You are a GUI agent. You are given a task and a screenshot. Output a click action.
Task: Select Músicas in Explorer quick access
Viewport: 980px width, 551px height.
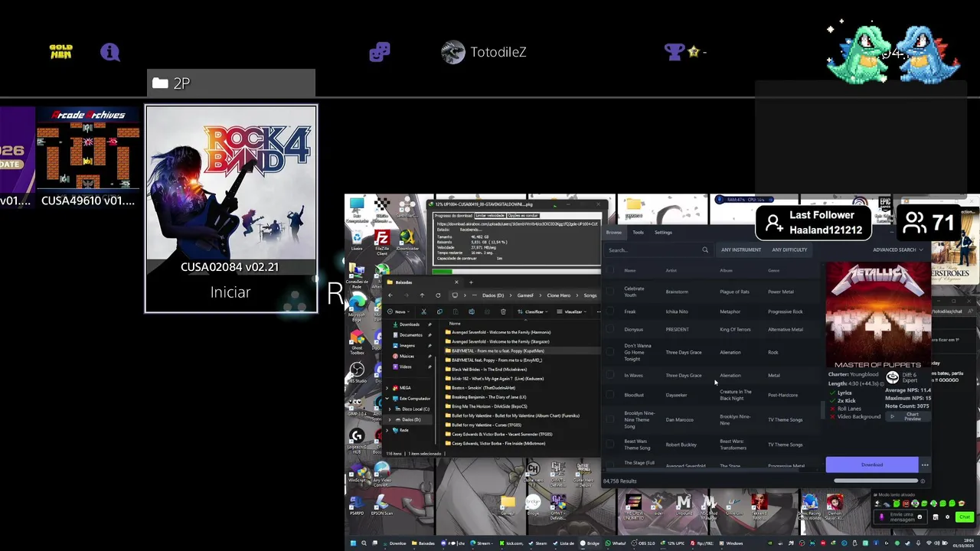coord(407,356)
